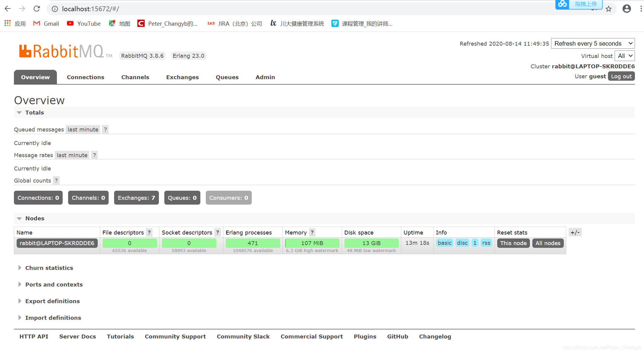Expand the Churn statistics section
The width and height of the screenshot is (644, 353).
pyautogui.click(x=49, y=268)
